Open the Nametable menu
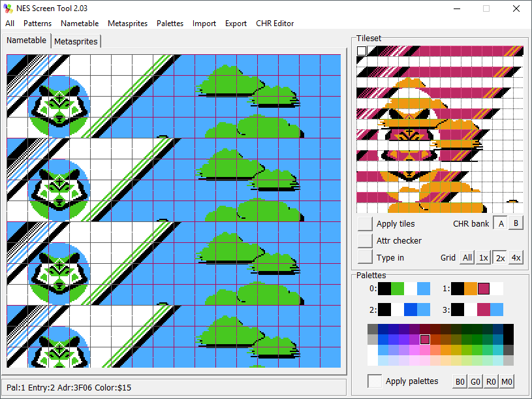 point(80,24)
